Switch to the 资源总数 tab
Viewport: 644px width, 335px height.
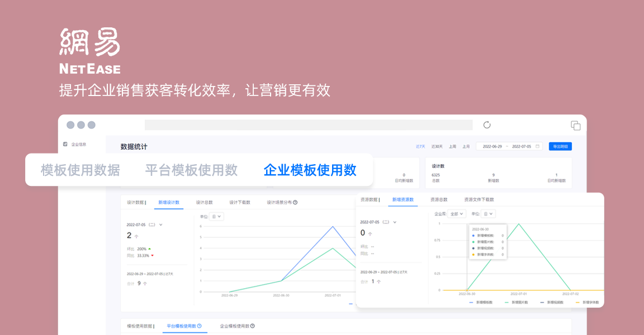[x=439, y=200]
